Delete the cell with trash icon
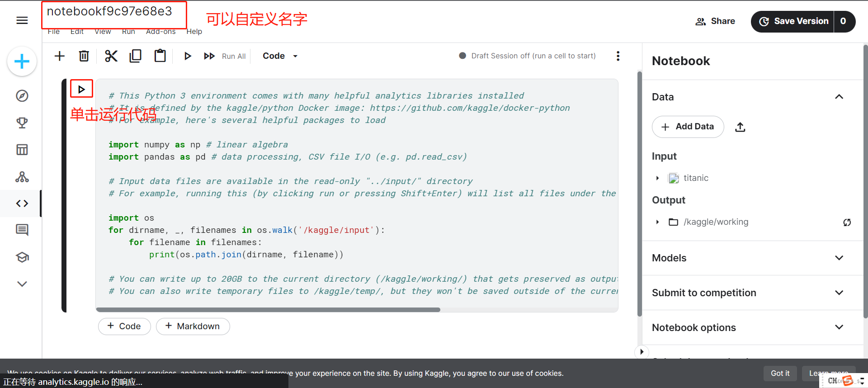The image size is (868, 388). coord(84,56)
